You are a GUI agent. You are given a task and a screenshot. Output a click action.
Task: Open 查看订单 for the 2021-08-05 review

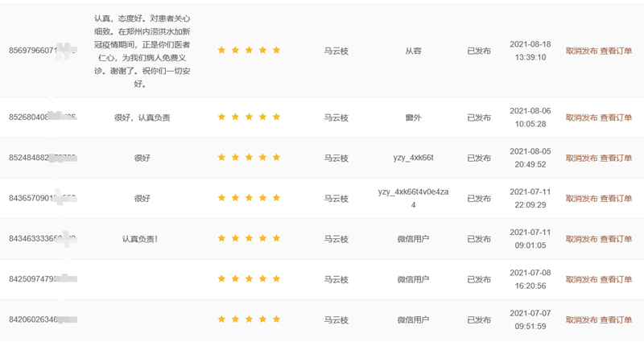pyautogui.click(x=616, y=158)
